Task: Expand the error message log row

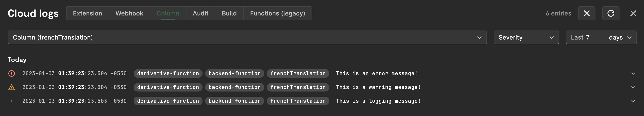Action: [633, 73]
